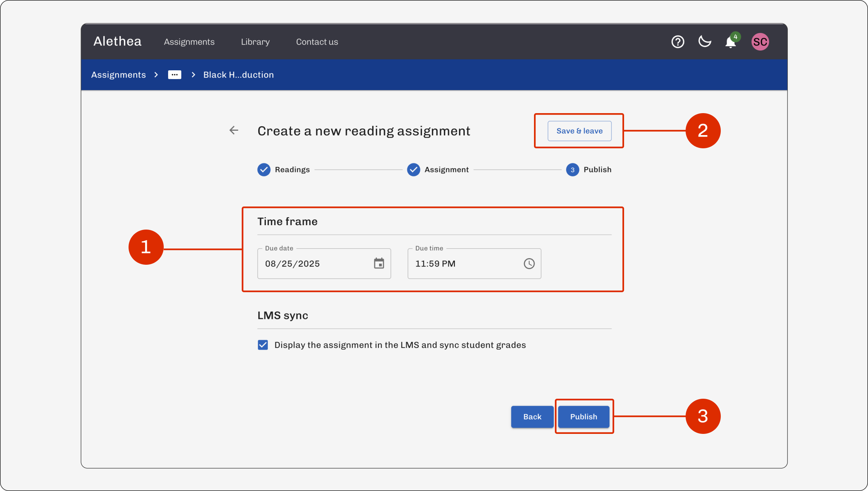Viewport: 868px width, 491px height.
Task: Open Library in top navigation
Action: tap(255, 42)
